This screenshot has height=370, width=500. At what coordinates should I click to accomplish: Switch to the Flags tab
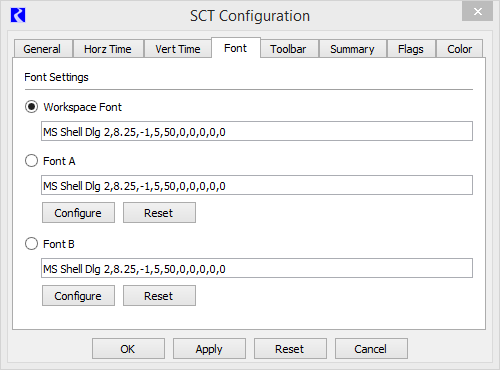coord(411,49)
